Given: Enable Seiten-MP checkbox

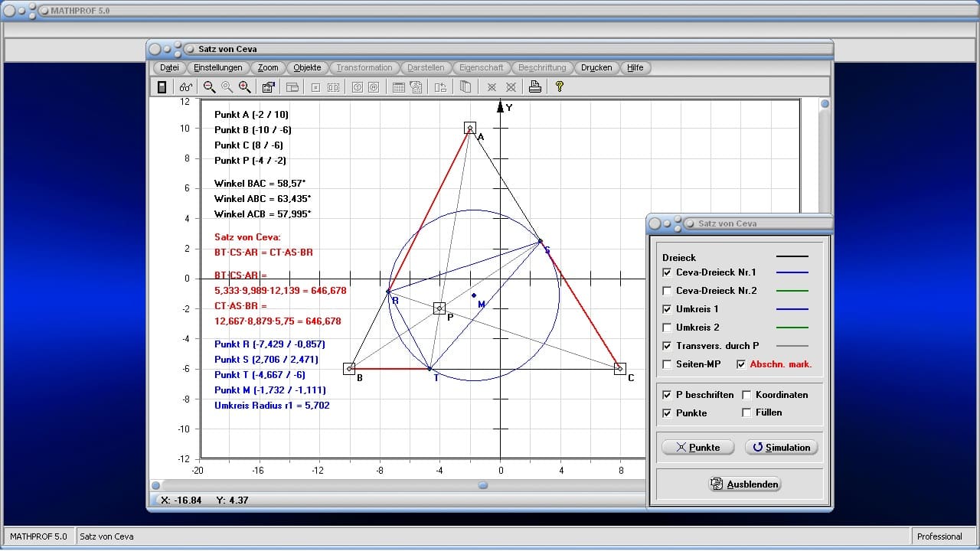Looking at the screenshot, I should point(667,364).
